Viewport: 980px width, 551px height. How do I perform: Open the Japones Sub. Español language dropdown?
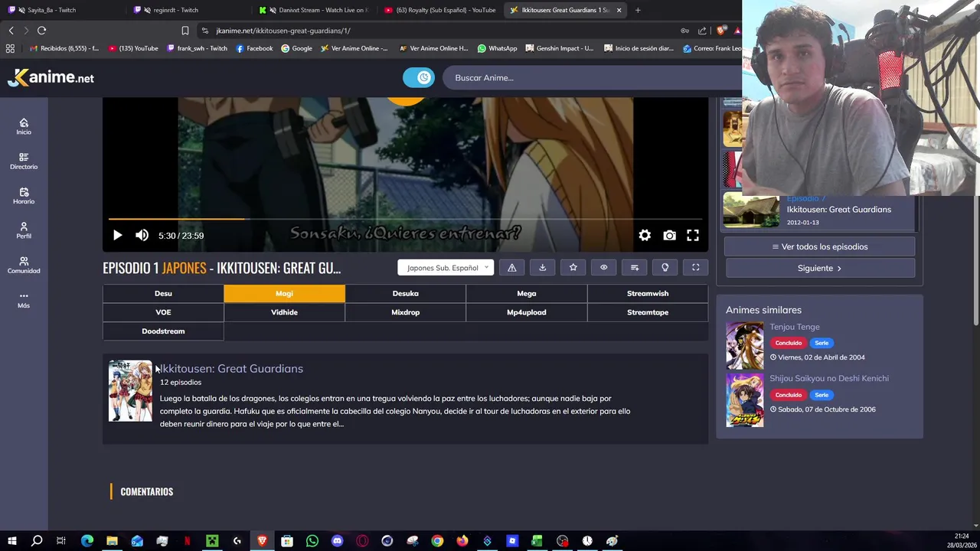pyautogui.click(x=446, y=268)
